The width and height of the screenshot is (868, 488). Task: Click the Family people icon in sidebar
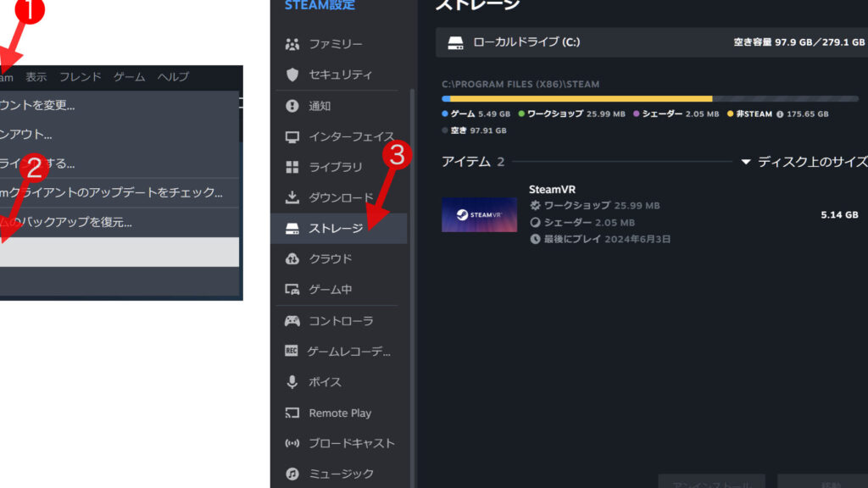pyautogui.click(x=292, y=44)
